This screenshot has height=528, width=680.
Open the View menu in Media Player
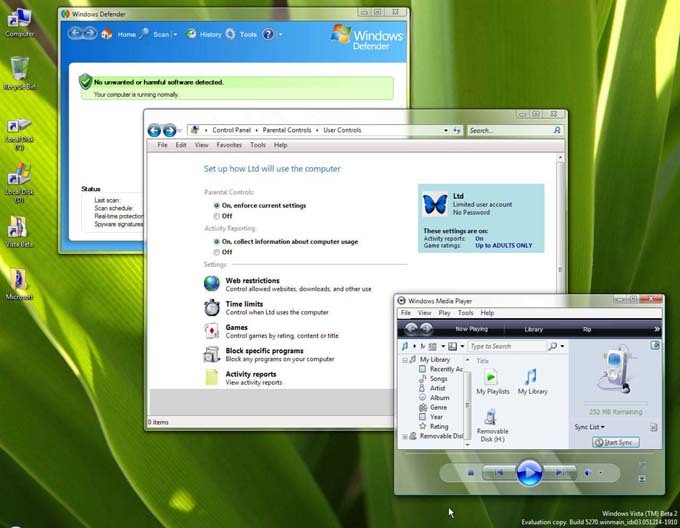(x=425, y=313)
